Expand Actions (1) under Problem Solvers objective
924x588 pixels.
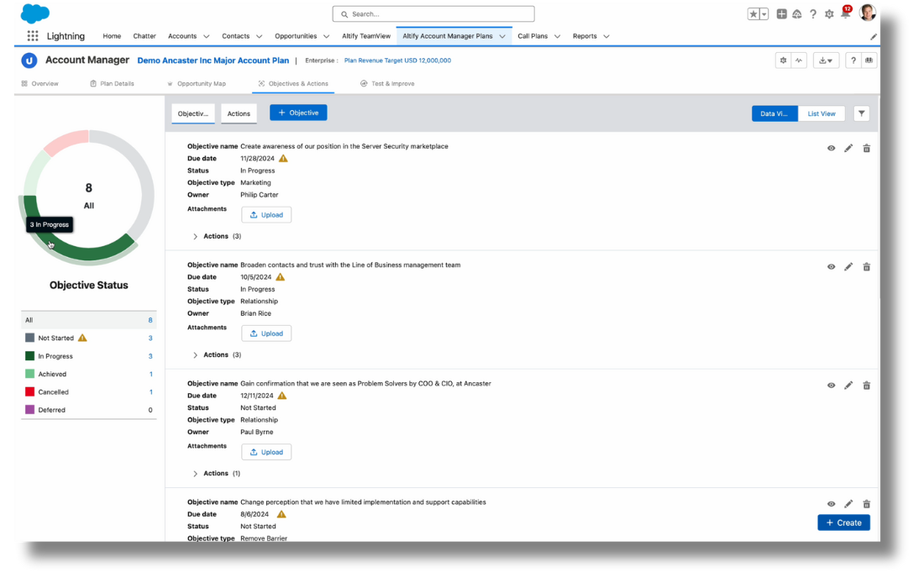point(195,473)
